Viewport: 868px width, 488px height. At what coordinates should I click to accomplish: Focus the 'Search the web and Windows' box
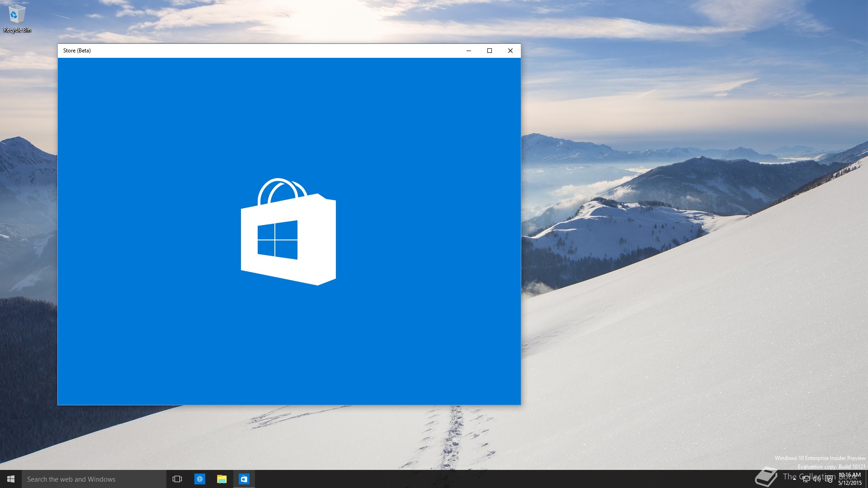[94, 479]
